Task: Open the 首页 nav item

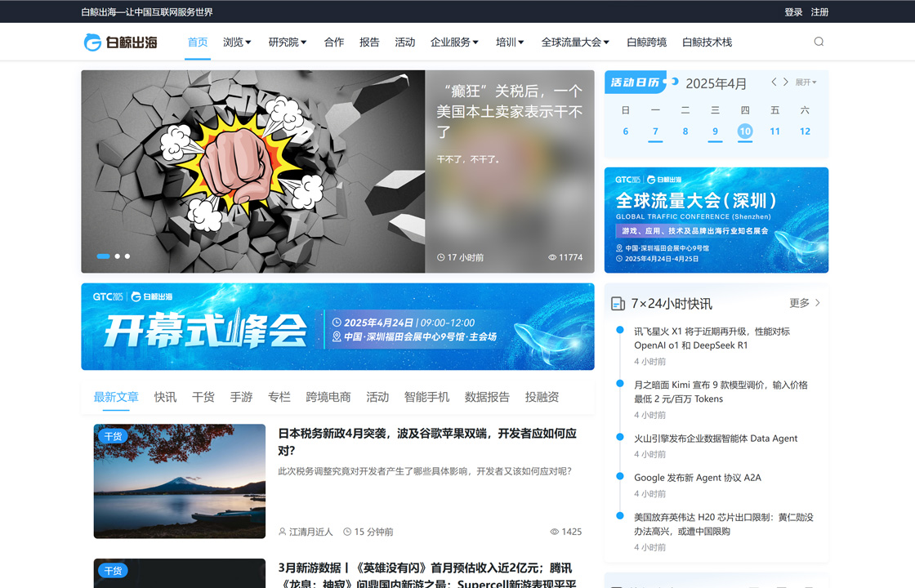Action: (x=197, y=42)
